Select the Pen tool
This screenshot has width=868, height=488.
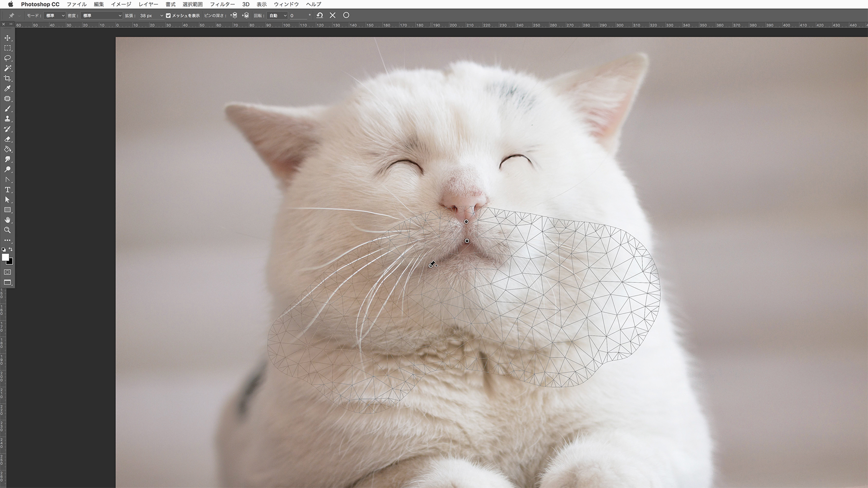7,180
